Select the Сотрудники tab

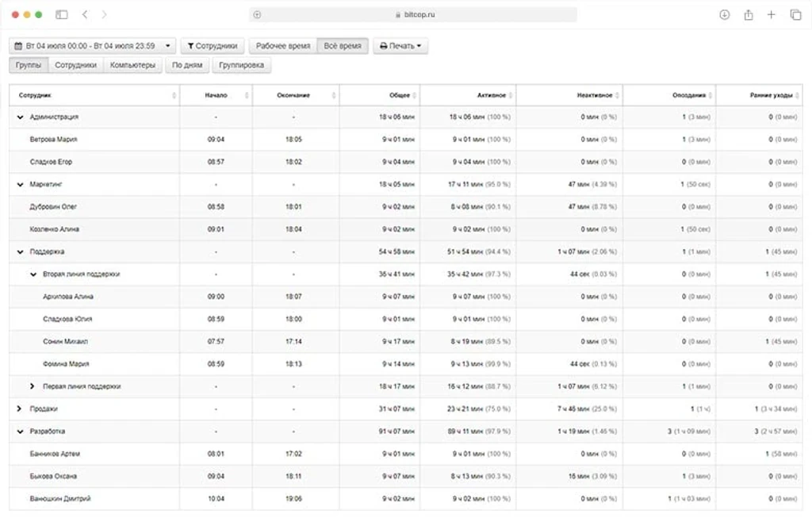tap(75, 65)
